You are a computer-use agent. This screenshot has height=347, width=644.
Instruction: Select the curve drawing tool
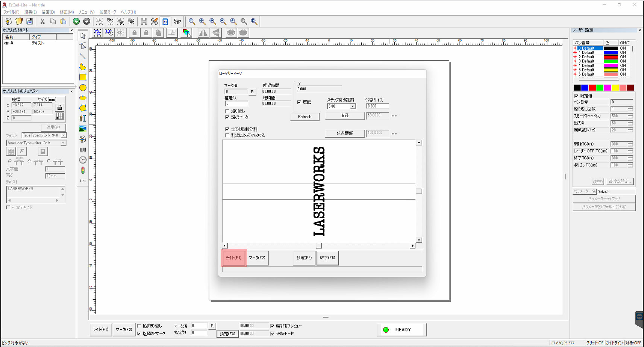83,67
